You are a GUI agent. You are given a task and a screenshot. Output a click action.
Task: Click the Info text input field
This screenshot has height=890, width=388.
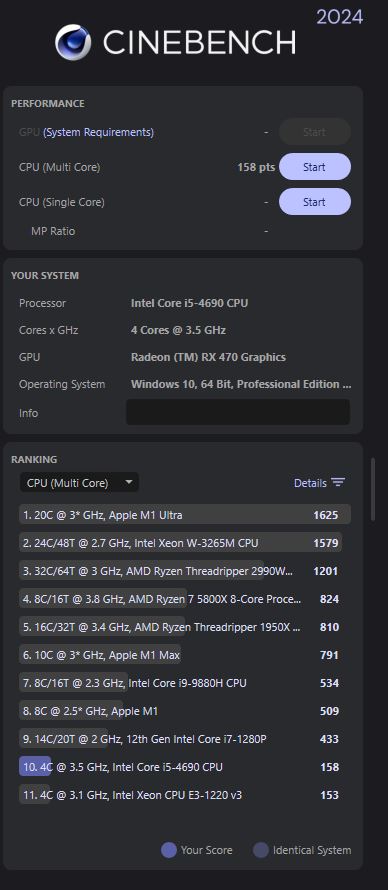click(238, 412)
